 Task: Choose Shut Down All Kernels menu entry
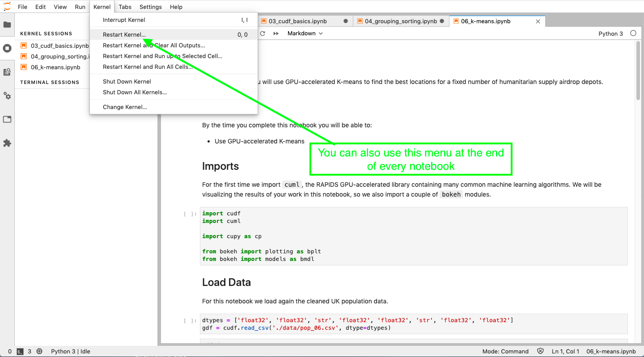pos(135,92)
